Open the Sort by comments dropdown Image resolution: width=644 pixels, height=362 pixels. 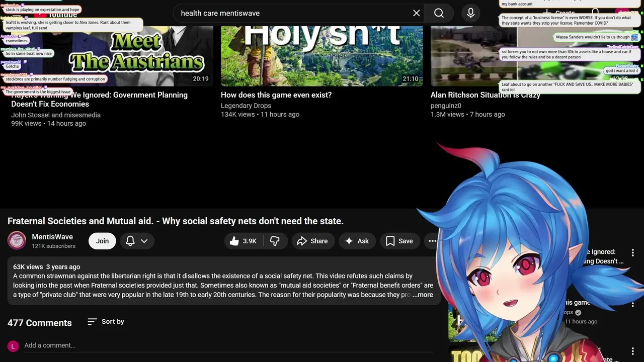[x=106, y=322]
